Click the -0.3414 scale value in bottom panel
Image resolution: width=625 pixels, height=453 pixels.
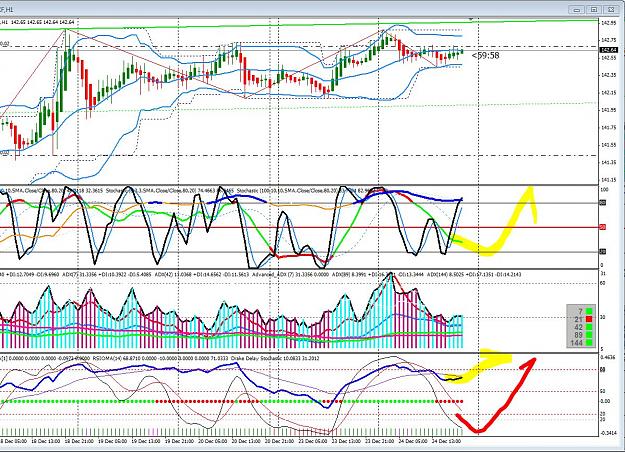pos(607,433)
